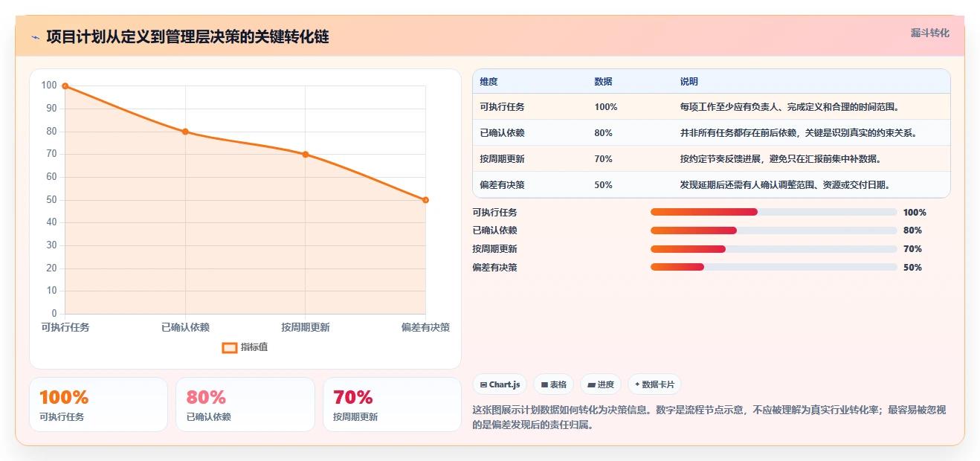
Task: Click the lightning icon beside the title
Action: pyautogui.click(x=35, y=37)
